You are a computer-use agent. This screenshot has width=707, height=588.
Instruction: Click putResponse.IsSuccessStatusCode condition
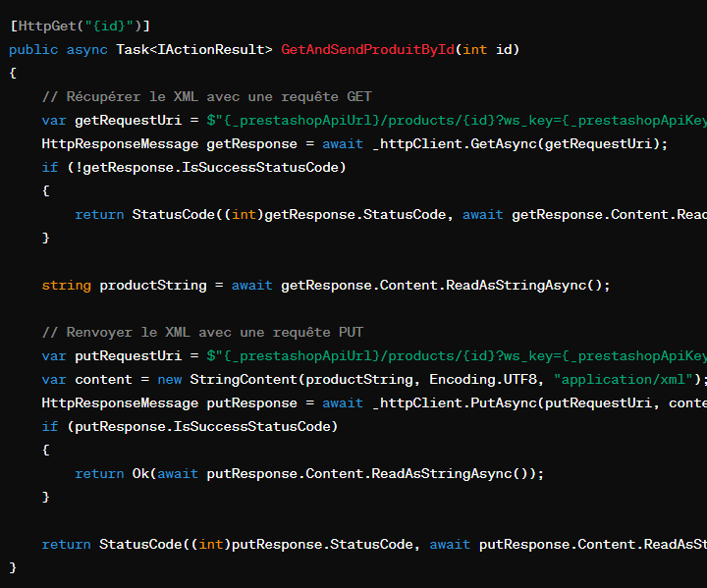coord(202,427)
